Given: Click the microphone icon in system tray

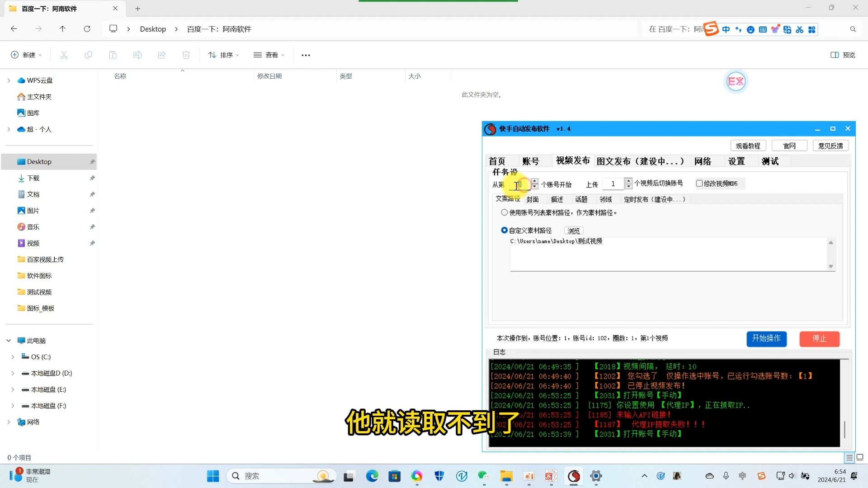Looking at the screenshot, I should [726, 476].
